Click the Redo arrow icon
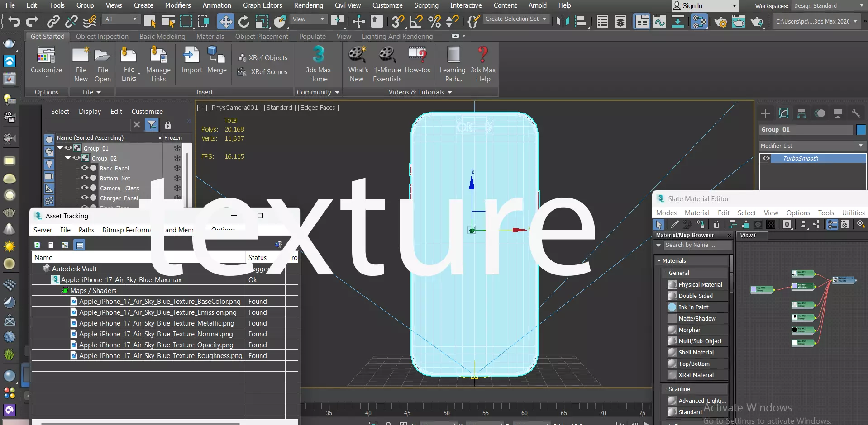Image resolution: width=868 pixels, height=425 pixels. pos(32,21)
